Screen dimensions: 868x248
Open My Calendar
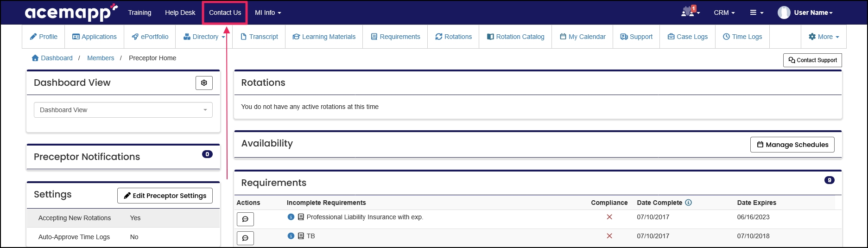click(x=583, y=37)
